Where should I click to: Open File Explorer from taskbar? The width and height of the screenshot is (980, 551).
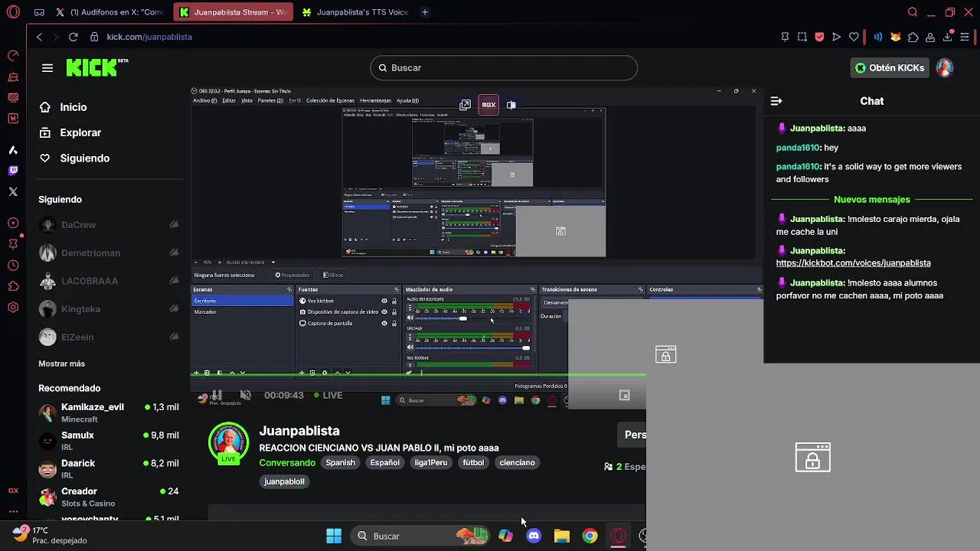[x=562, y=536]
